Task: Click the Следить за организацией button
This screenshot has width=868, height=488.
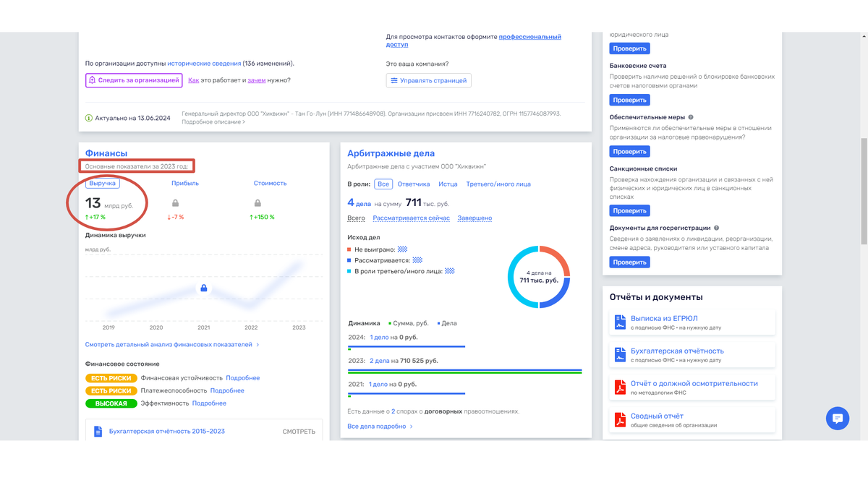Action: 133,80
